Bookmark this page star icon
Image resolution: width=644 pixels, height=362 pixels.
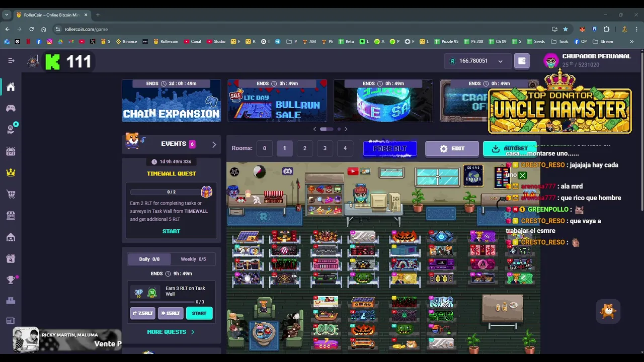pyautogui.click(x=566, y=29)
